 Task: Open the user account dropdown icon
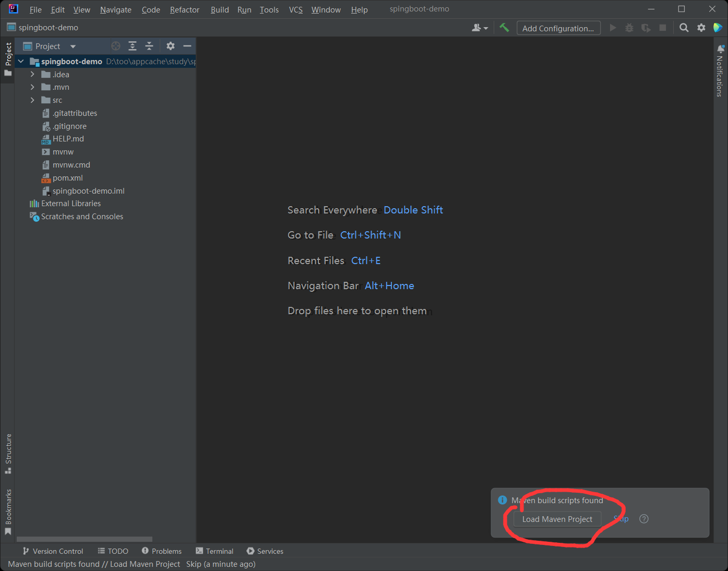tap(480, 28)
